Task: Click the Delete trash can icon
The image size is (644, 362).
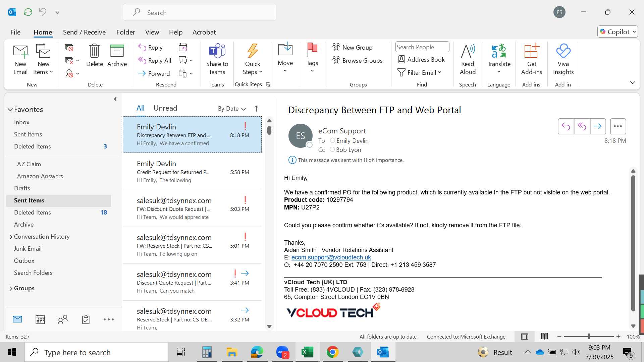Action: tap(94, 51)
